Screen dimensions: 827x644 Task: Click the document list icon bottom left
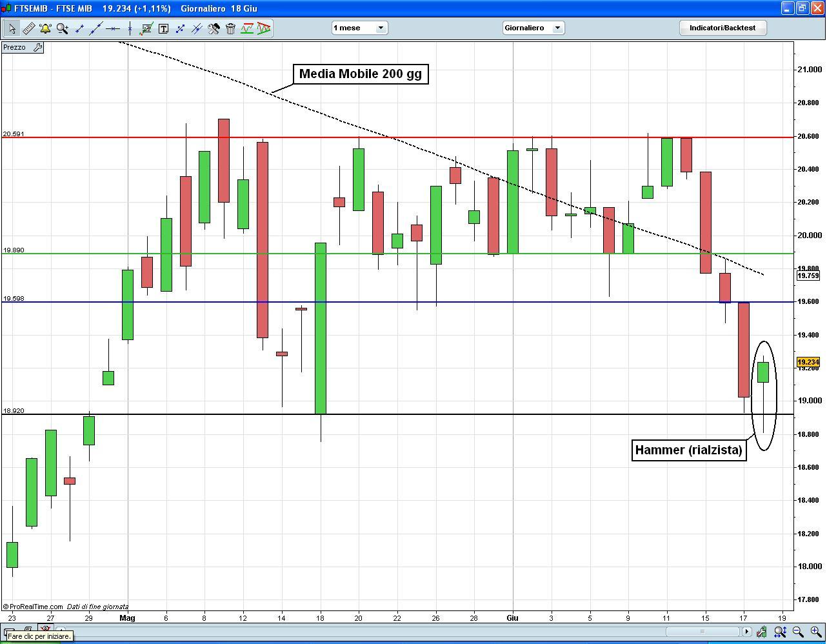click(28, 629)
